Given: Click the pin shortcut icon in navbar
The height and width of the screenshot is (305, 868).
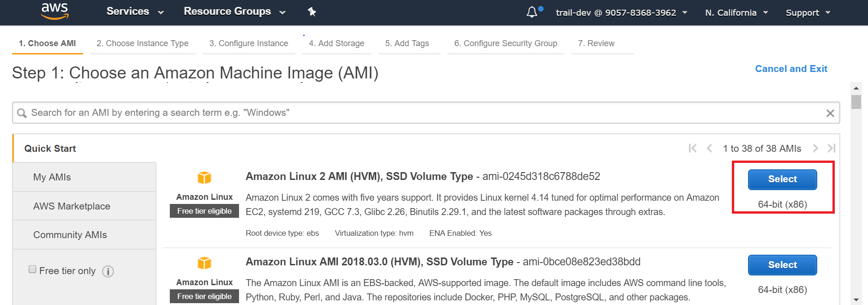Looking at the screenshot, I should click(312, 12).
